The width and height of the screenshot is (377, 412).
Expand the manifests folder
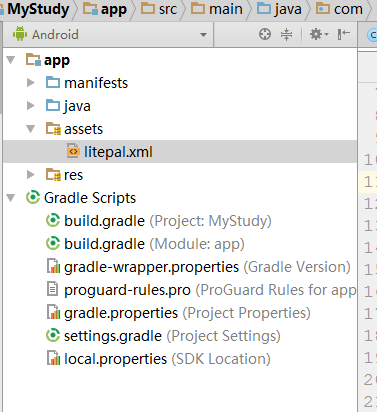31,83
